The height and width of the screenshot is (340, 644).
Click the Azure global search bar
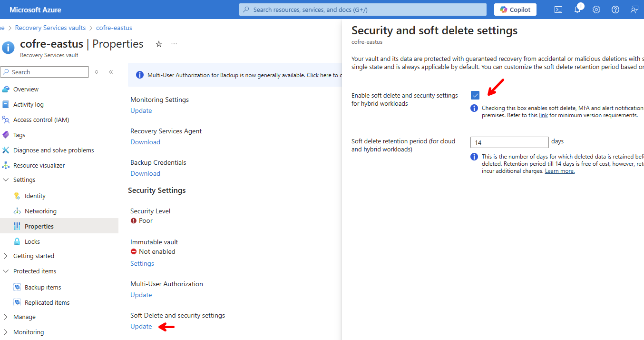click(362, 10)
